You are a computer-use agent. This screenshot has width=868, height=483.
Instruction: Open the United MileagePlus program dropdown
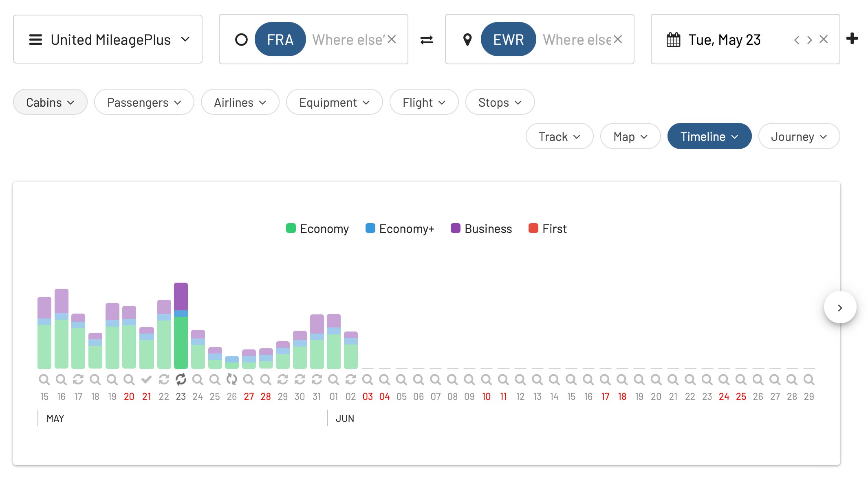tap(108, 40)
